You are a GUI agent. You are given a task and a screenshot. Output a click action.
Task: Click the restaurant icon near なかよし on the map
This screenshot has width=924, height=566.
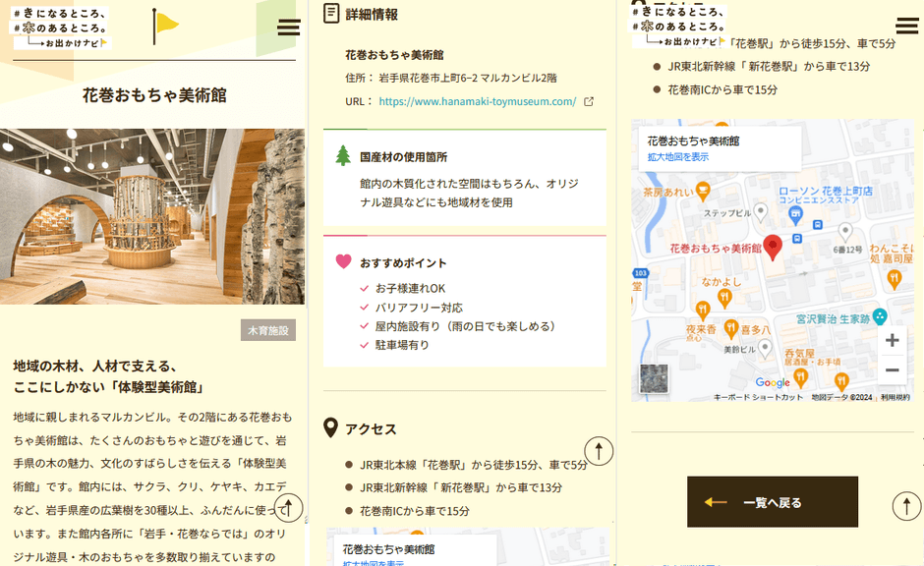click(x=724, y=294)
